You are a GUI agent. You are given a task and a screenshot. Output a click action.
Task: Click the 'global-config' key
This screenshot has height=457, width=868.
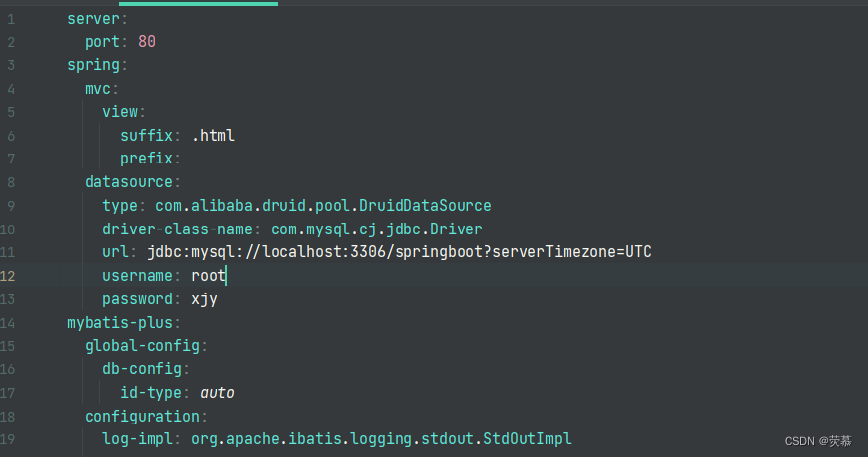(x=142, y=347)
